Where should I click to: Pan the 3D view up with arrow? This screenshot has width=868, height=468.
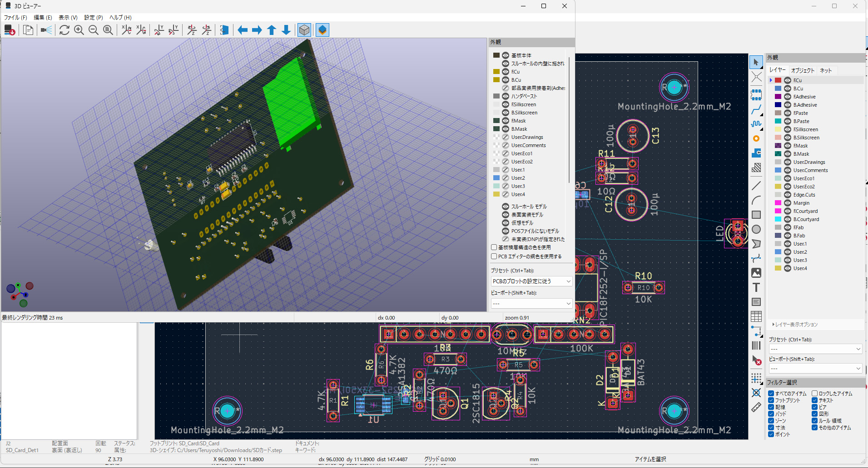coord(272,30)
